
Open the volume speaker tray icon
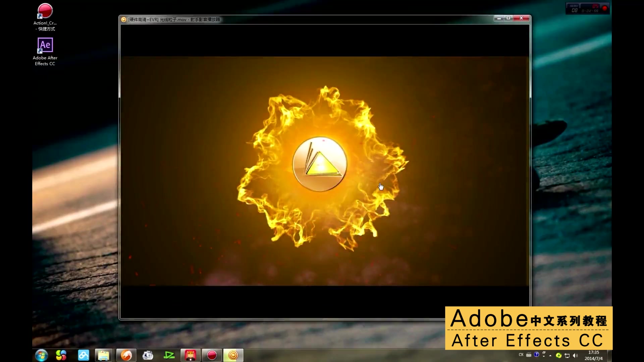click(x=576, y=356)
